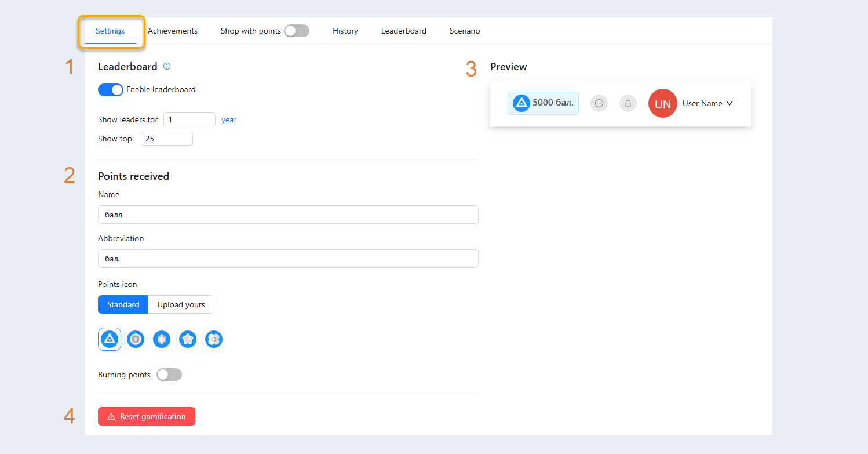
Task: Click the 5000 бал. points badge
Action: tap(543, 103)
